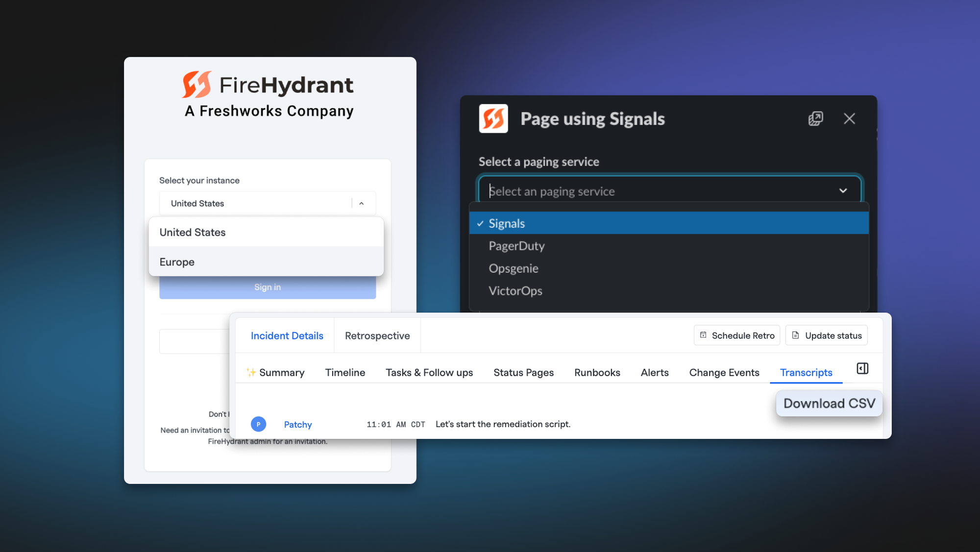Click Download CSV button
This screenshot has height=552, width=980.
pos(829,404)
